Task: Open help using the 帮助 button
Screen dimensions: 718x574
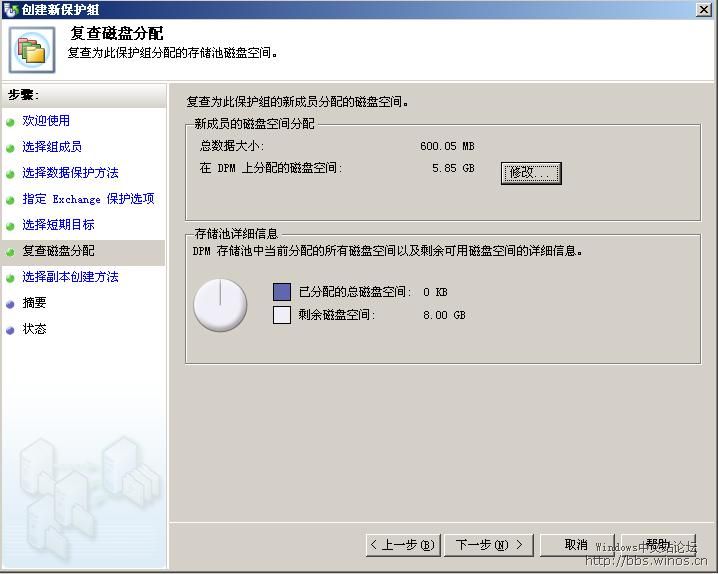Action: (657, 545)
